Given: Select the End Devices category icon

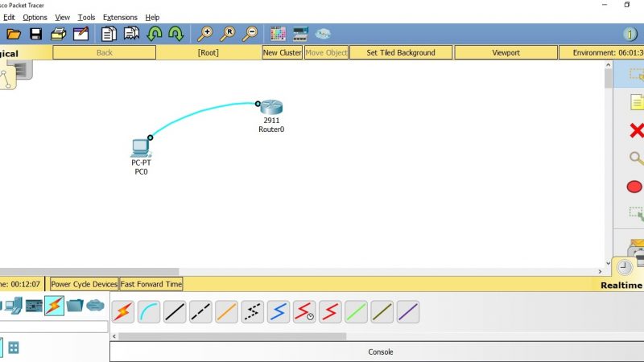Looking at the screenshot, I should coord(14,306).
